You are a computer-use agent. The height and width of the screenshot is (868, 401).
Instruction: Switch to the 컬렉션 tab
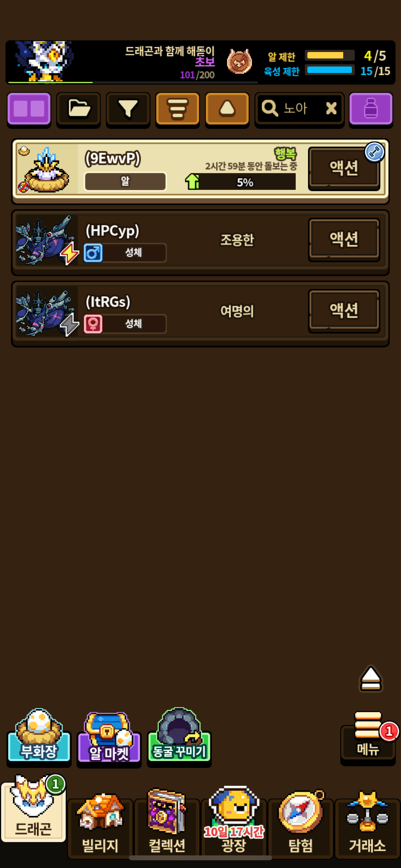point(167,826)
